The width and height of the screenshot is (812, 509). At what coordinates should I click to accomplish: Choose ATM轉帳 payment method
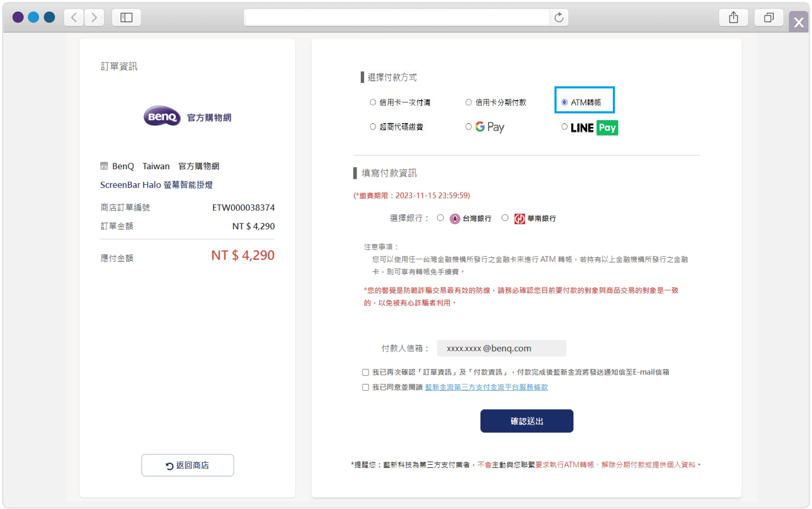click(x=564, y=102)
